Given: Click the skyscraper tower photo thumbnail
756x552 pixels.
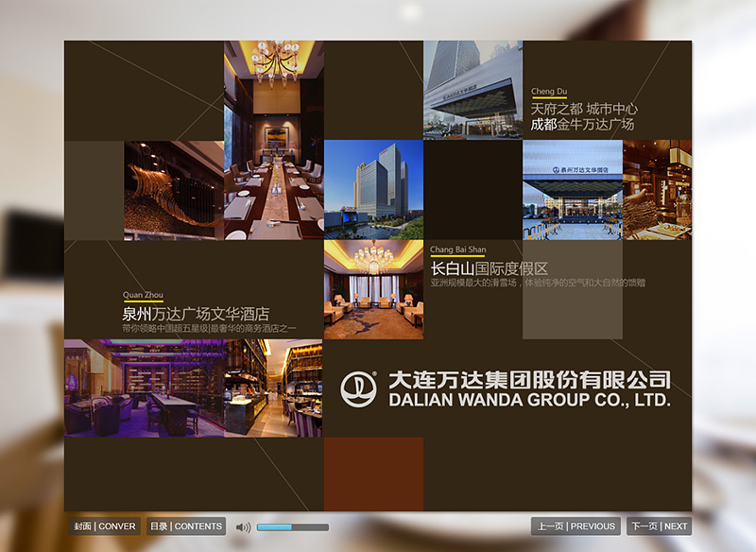Looking at the screenshot, I should pos(375,189).
